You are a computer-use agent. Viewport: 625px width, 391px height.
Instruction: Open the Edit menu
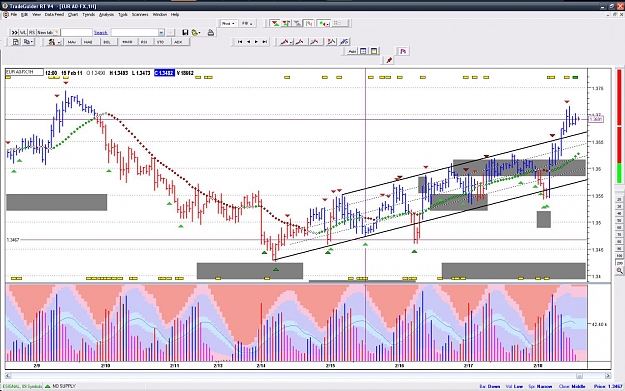point(24,14)
